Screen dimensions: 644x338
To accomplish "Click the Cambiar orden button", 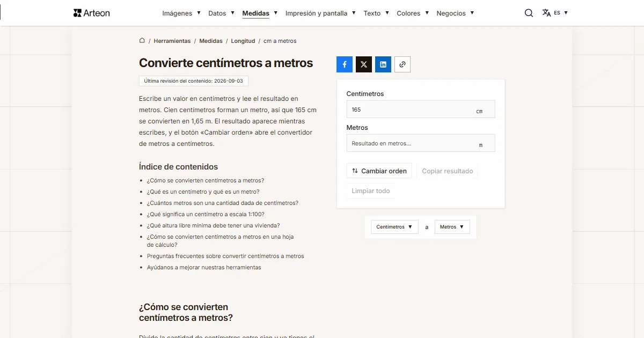I will point(379,171).
